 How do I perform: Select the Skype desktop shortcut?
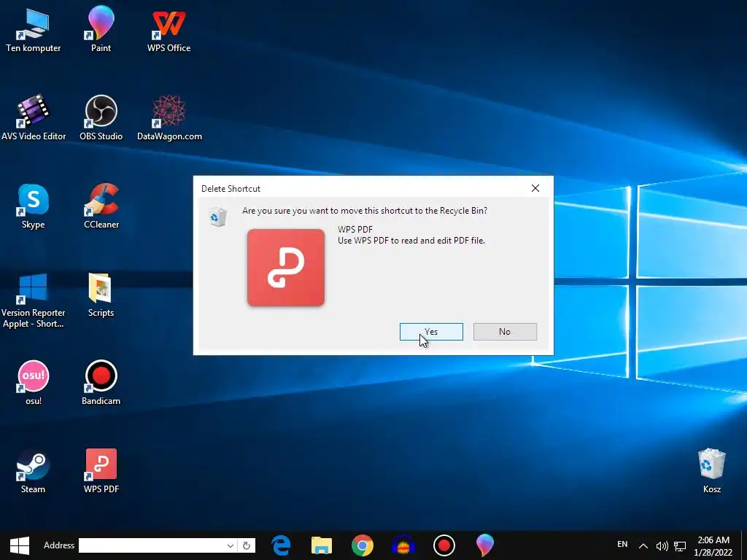34,206
